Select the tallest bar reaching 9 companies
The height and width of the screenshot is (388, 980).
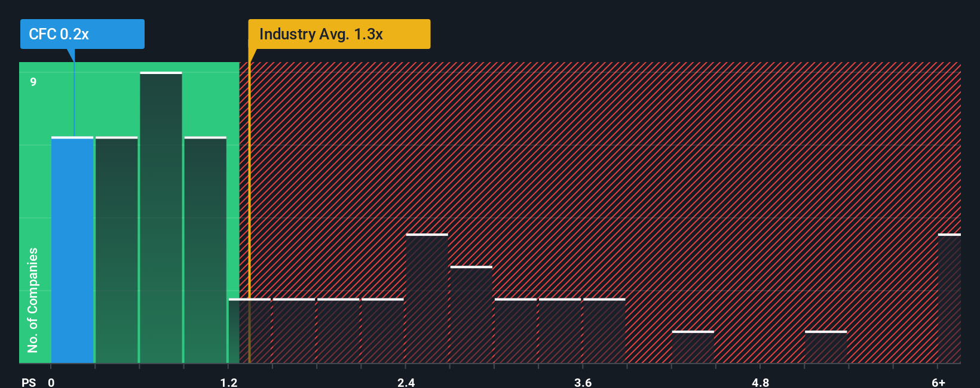point(161,217)
